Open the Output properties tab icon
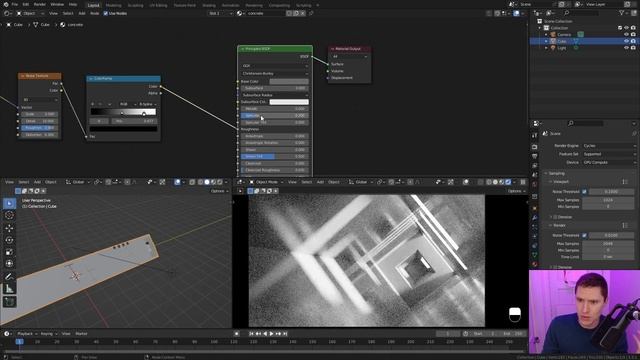This screenshot has width=640, height=360. click(535, 156)
